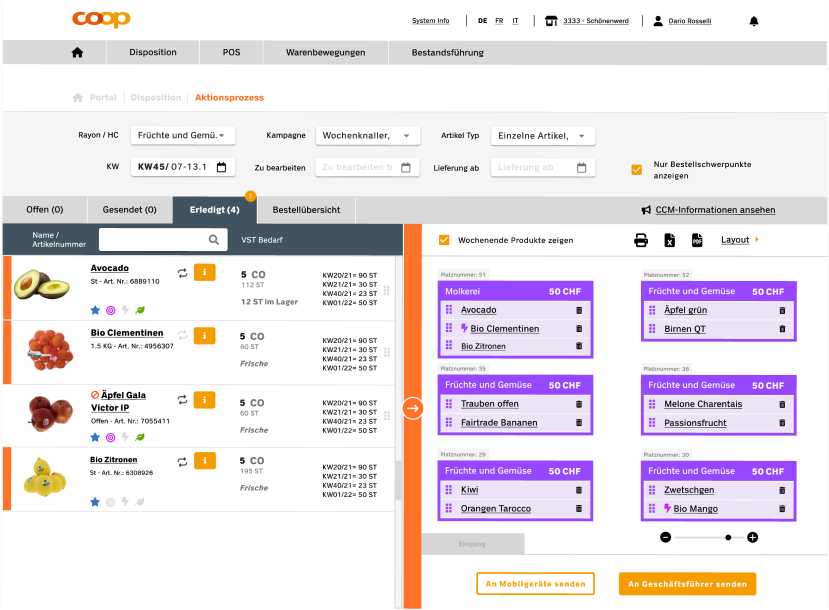The height and width of the screenshot is (610, 829).
Task: Remove Bio Mango with trash icon
Action: (x=782, y=509)
